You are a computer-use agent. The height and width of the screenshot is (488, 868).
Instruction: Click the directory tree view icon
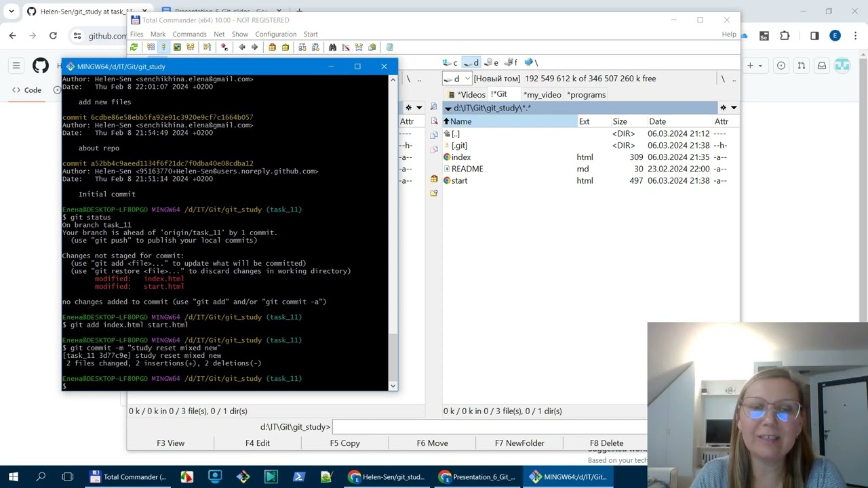191,47
